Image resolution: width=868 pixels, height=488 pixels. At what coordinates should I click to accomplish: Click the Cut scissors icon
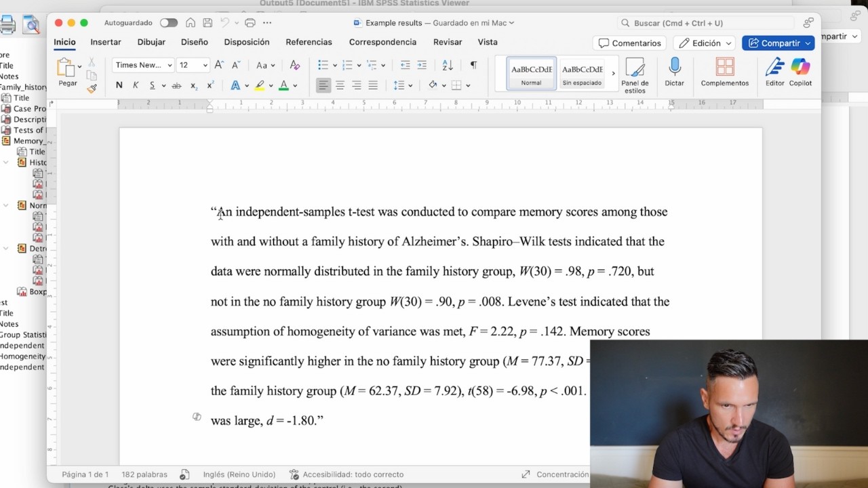point(92,63)
